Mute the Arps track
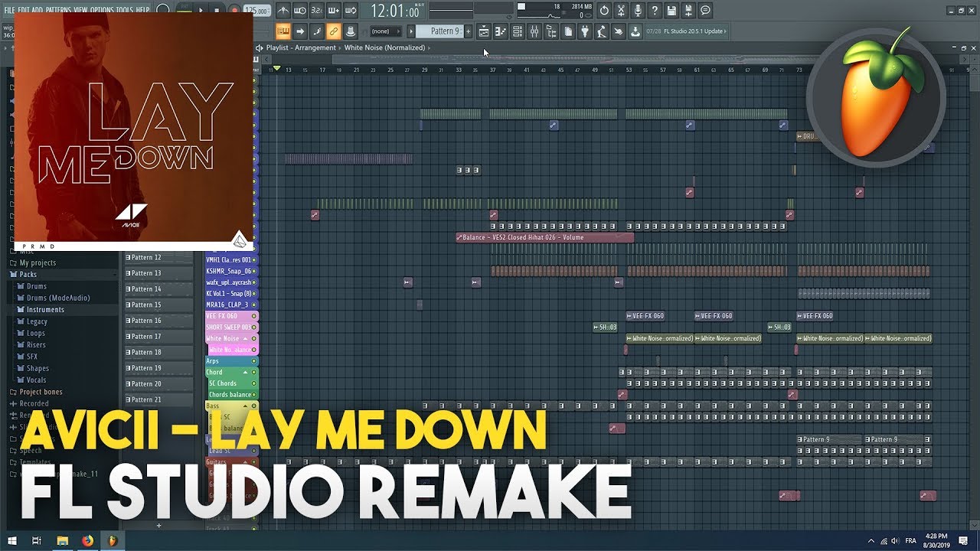Image resolution: width=980 pixels, height=551 pixels. [x=254, y=361]
